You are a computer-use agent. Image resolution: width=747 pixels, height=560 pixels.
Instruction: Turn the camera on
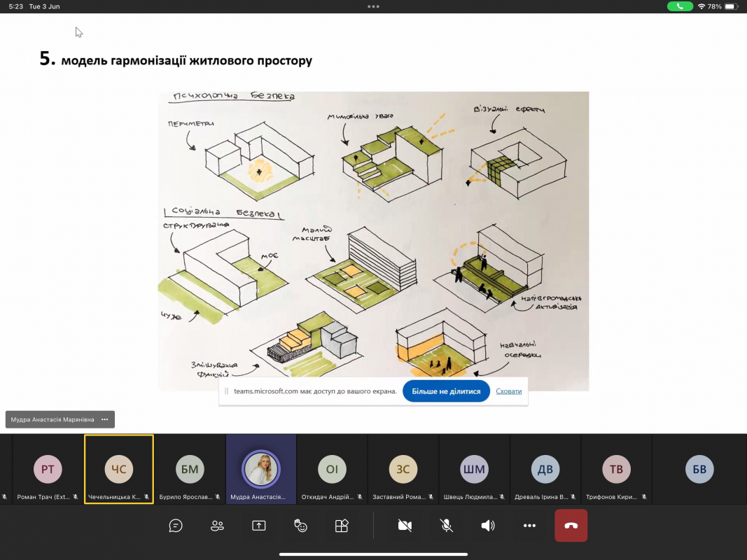pos(405,526)
